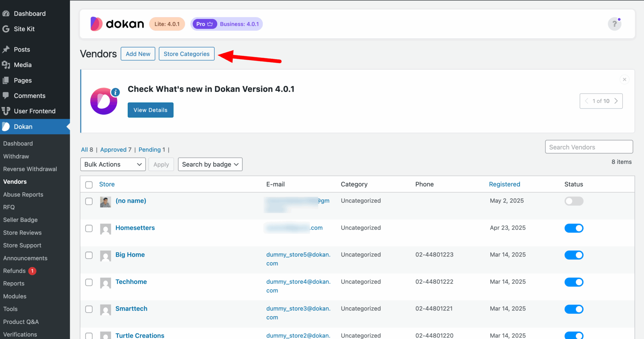Check the Smarttech vendor checkbox

click(x=89, y=309)
